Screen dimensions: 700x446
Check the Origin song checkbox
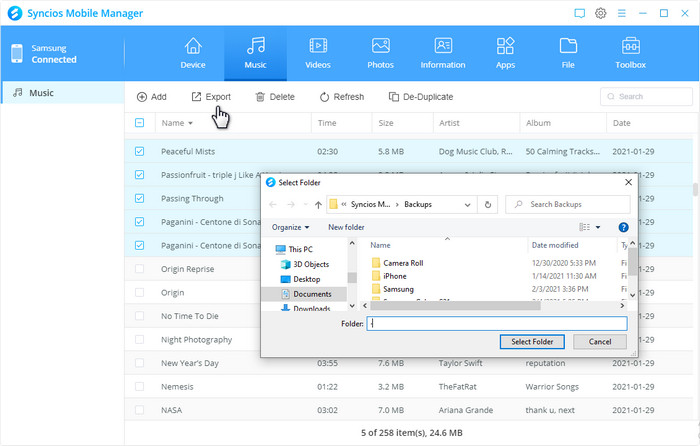[x=139, y=292]
